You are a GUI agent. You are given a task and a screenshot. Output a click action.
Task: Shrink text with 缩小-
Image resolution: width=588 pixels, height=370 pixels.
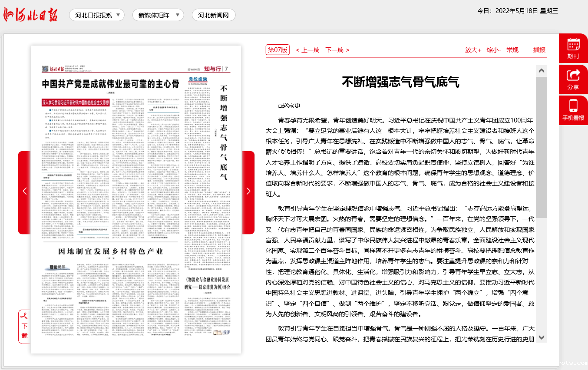[494, 50]
